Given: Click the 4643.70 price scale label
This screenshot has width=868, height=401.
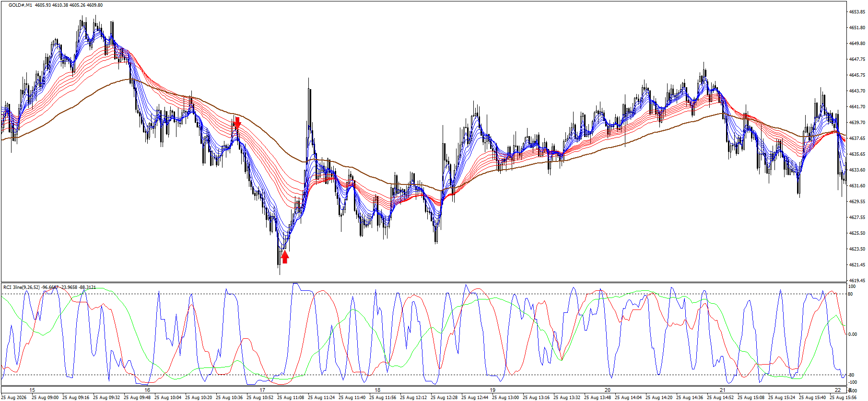Looking at the screenshot, I should (857, 91).
